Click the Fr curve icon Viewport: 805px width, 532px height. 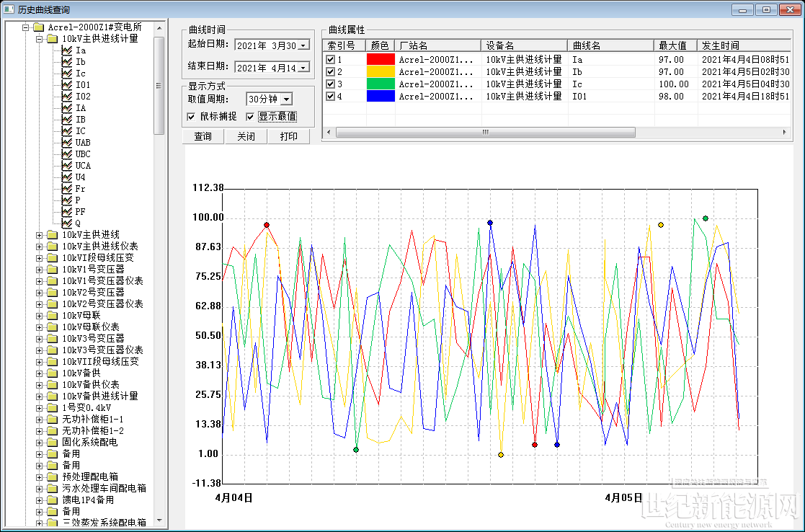click(x=68, y=189)
